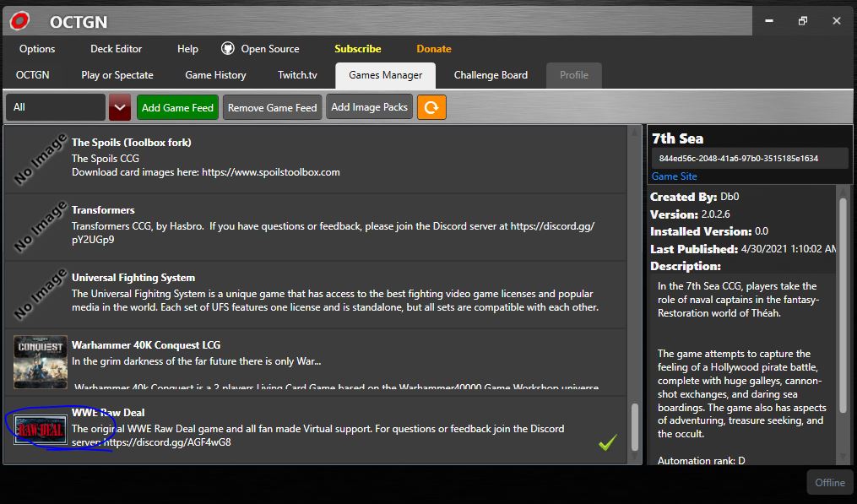Select the Warhammer 40K Conquest LCG title
The image size is (857, 504).
(x=146, y=345)
